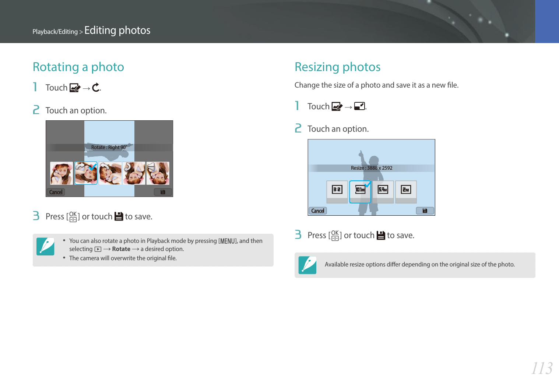Click the "Rotating a photo" heading
The image size is (559, 392).
78,67
